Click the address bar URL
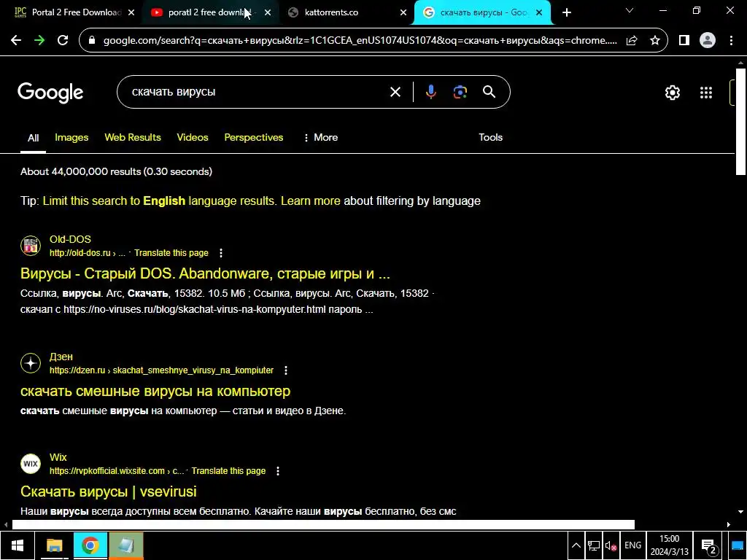747x560 pixels. tap(360, 41)
